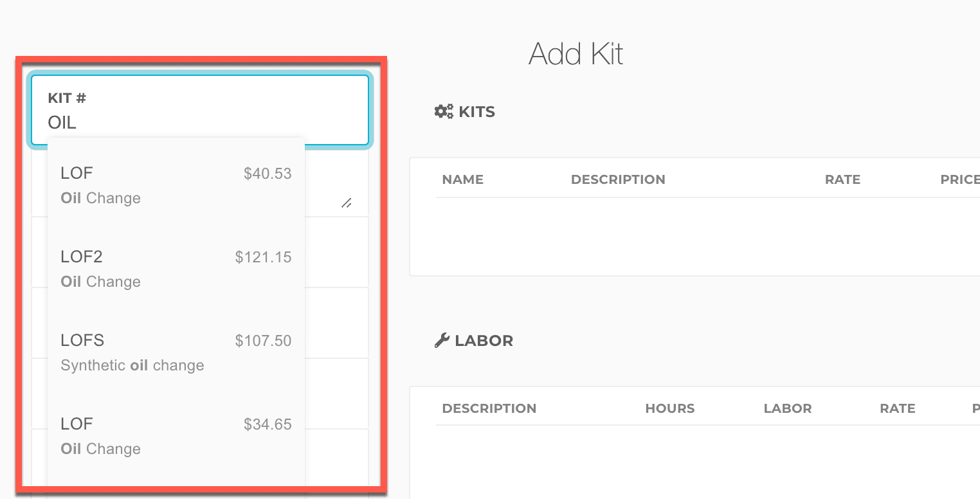Click DESCRIPTION header in the Labor table

pos(489,408)
